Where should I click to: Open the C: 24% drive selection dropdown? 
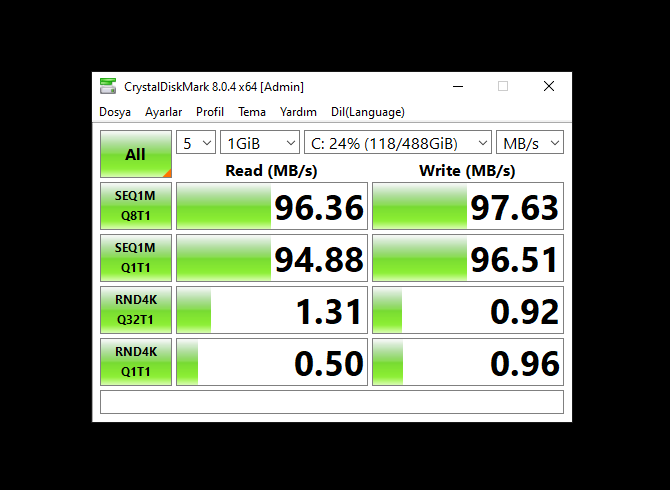[x=398, y=143]
